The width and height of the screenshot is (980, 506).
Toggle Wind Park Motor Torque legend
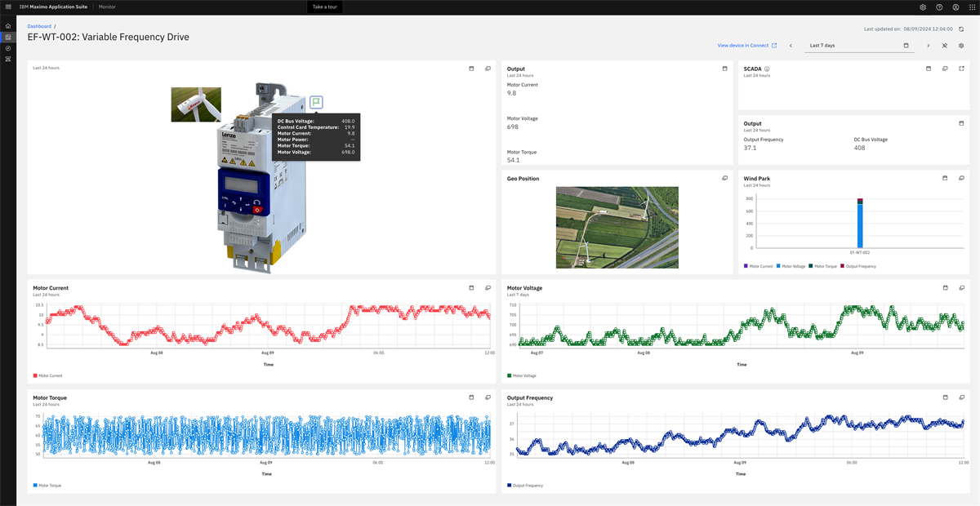pyautogui.click(x=824, y=266)
